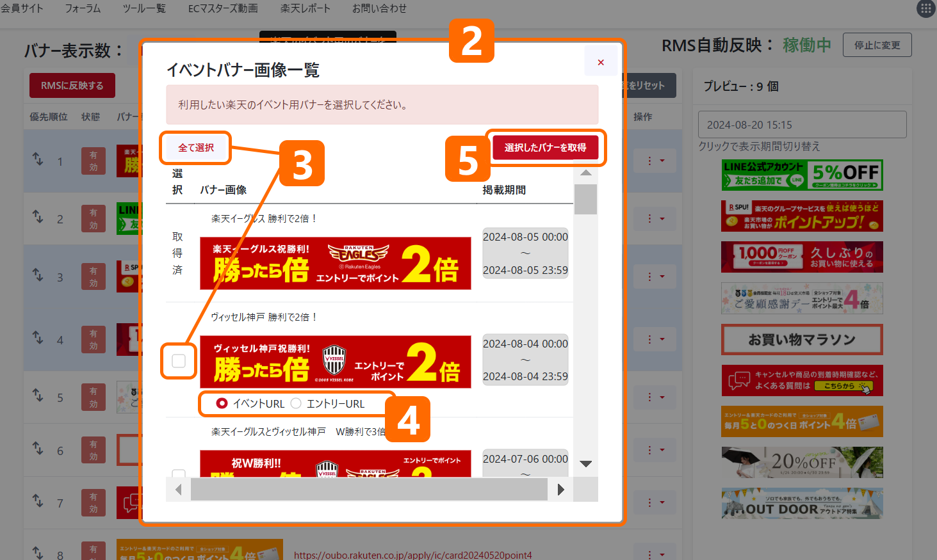Open the フォーラム menu item
The height and width of the screenshot is (560, 937).
pos(83,8)
